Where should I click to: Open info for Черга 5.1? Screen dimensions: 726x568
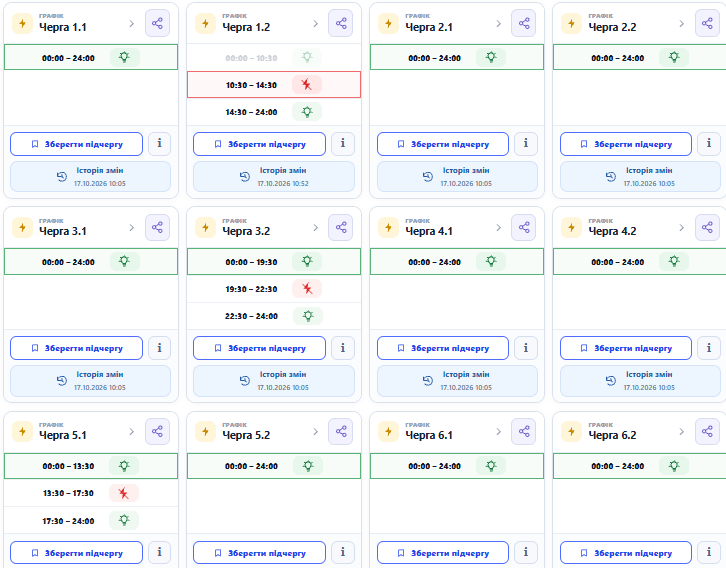click(x=159, y=552)
